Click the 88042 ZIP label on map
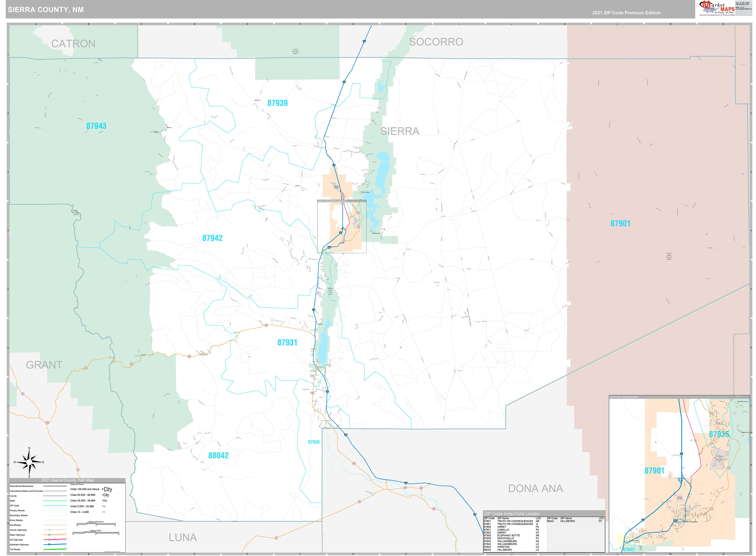This screenshot has height=556, width=756. pos(218,455)
